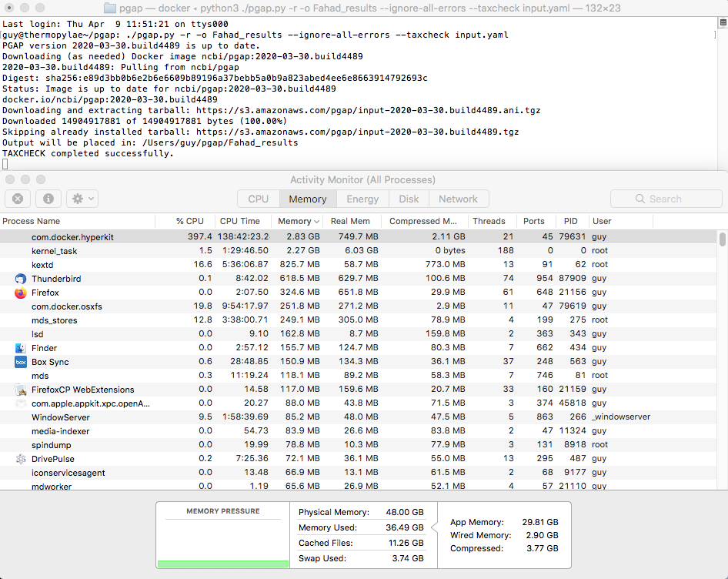Select the spindump process
This screenshot has width=728, height=579.
click(x=358, y=445)
